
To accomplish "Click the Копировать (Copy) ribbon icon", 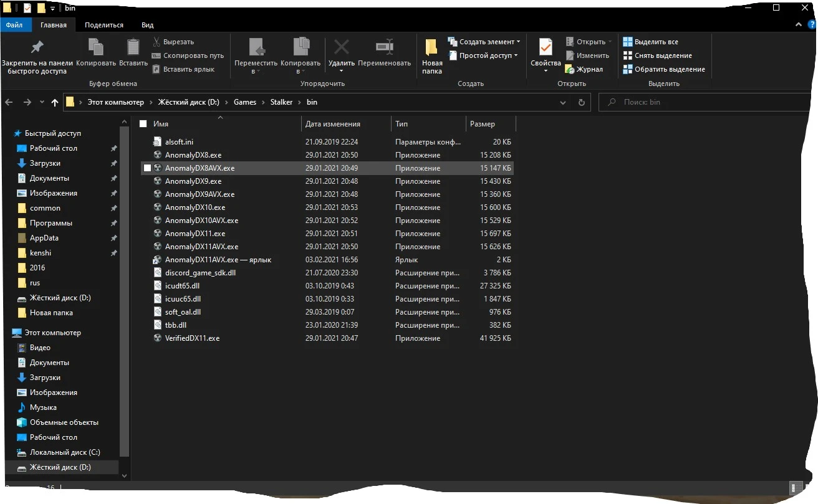I will pyautogui.click(x=95, y=47).
